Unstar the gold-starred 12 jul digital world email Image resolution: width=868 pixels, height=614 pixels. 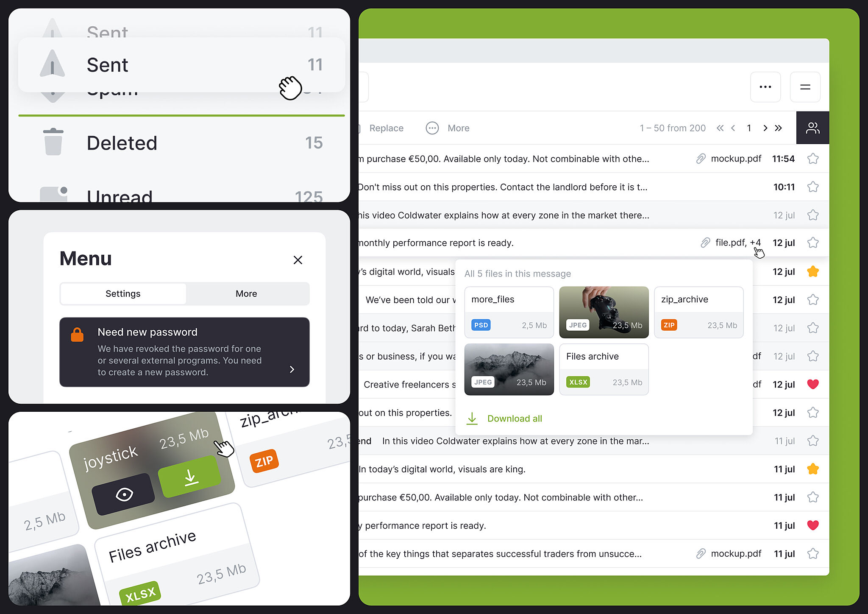813,271
